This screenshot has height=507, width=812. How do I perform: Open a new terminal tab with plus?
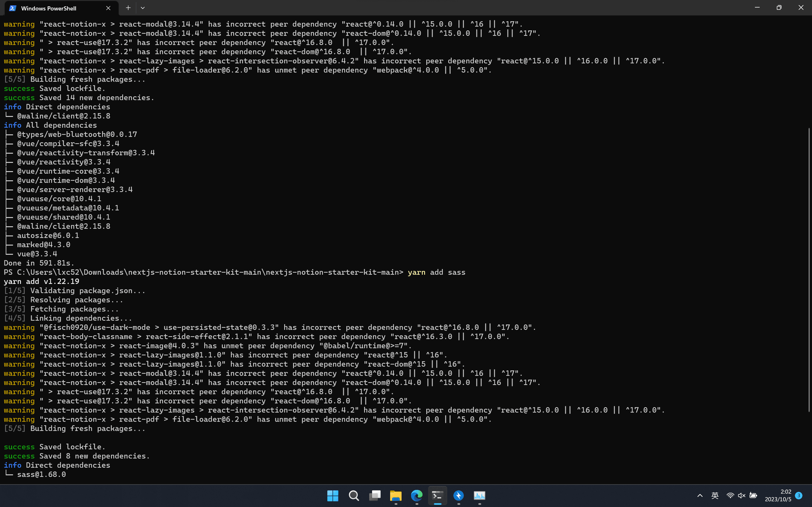[x=128, y=8]
